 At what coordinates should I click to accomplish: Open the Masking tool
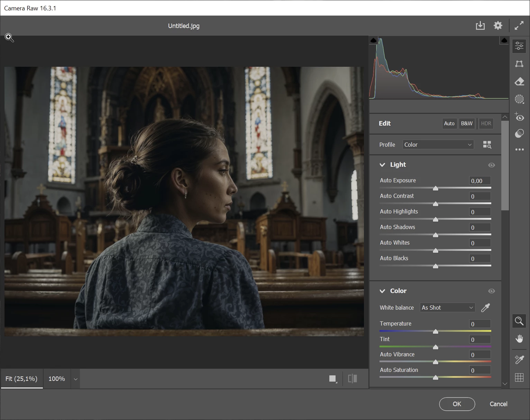pyautogui.click(x=519, y=99)
